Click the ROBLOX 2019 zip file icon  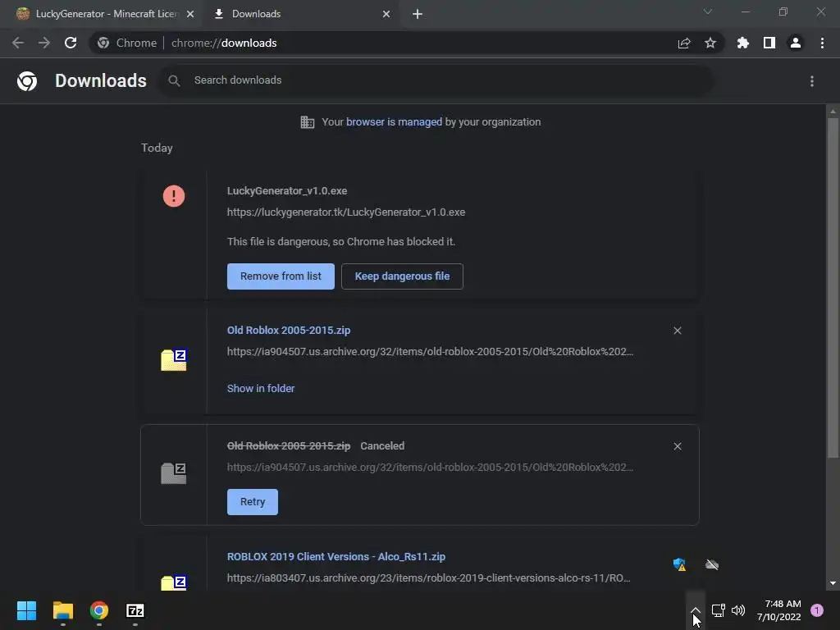174,582
